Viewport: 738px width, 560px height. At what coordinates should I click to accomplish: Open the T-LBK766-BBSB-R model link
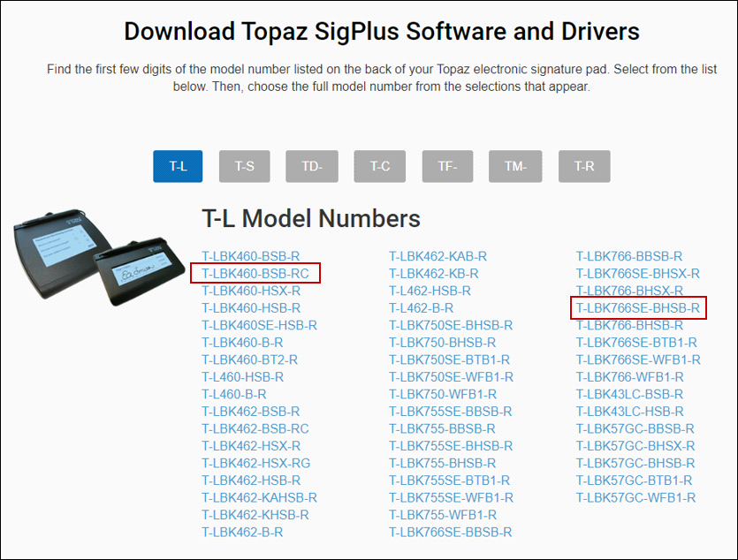tap(630, 256)
